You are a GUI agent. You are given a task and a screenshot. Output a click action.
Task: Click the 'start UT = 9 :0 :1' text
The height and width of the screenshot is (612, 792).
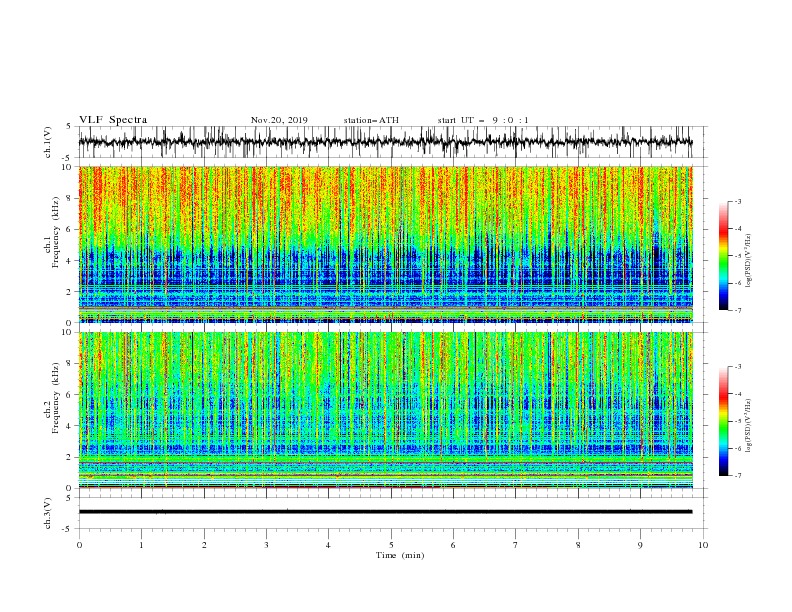point(483,120)
